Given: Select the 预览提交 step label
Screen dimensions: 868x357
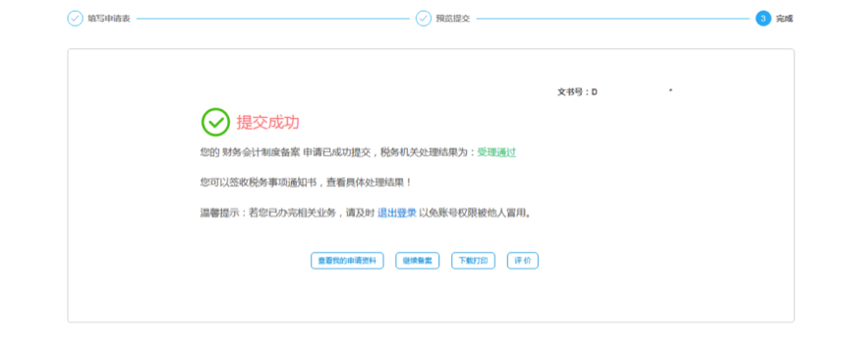Looking at the screenshot, I should (453, 19).
